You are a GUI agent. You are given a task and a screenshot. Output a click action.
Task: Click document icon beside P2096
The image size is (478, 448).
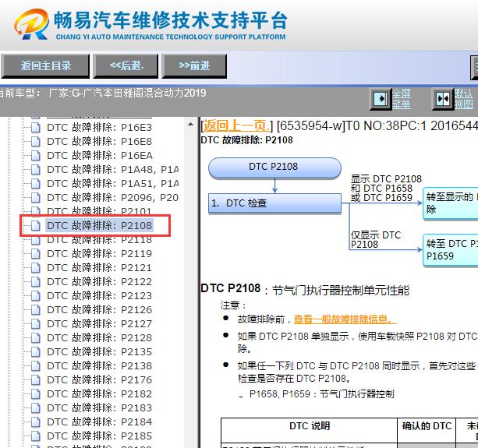36,197
